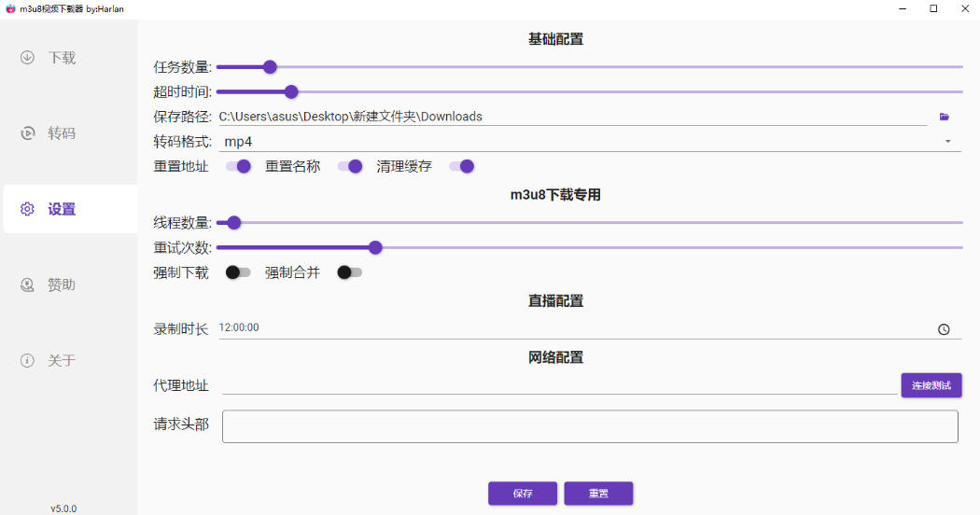Click the 关于 info icon in sidebar

(x=27, y=360)
